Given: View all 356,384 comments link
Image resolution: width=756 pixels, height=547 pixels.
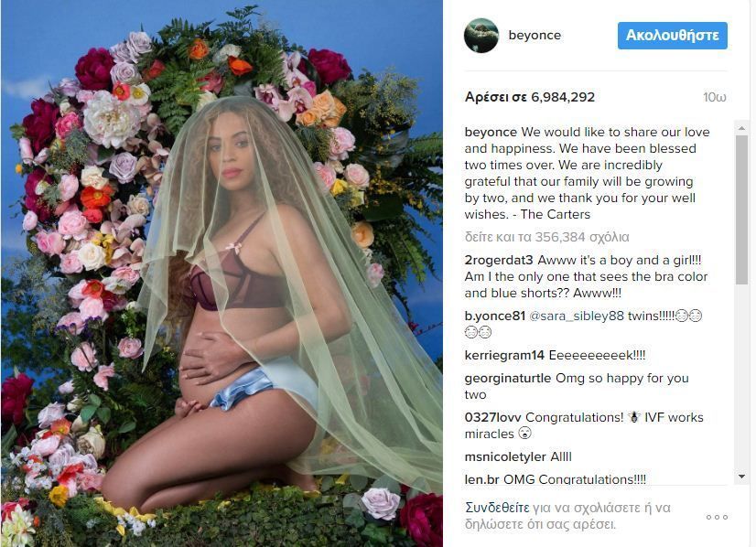Looking at the screenshot, I should [546, 237].
